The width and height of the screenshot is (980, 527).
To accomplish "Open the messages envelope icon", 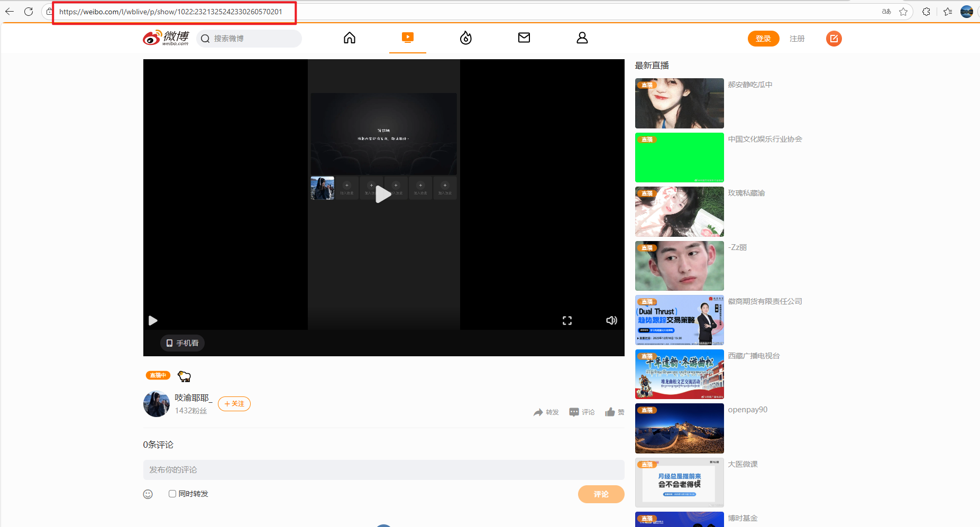I will [524, 38].
